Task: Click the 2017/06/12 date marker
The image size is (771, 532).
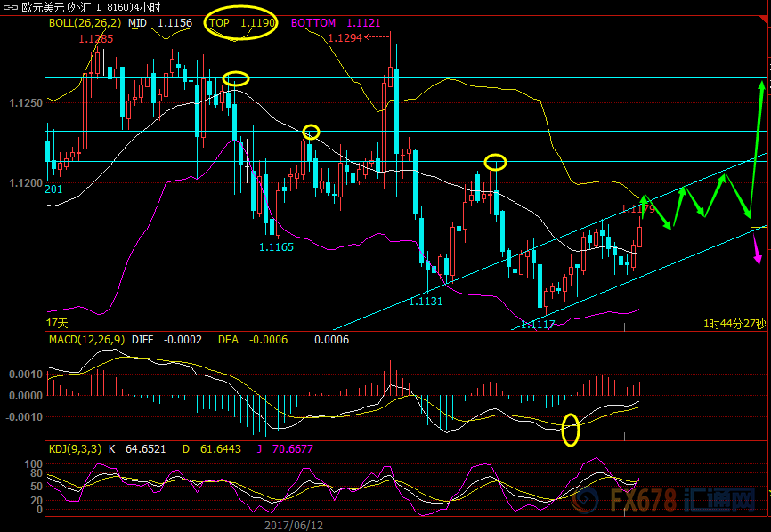Action: [x=293, y=525]
